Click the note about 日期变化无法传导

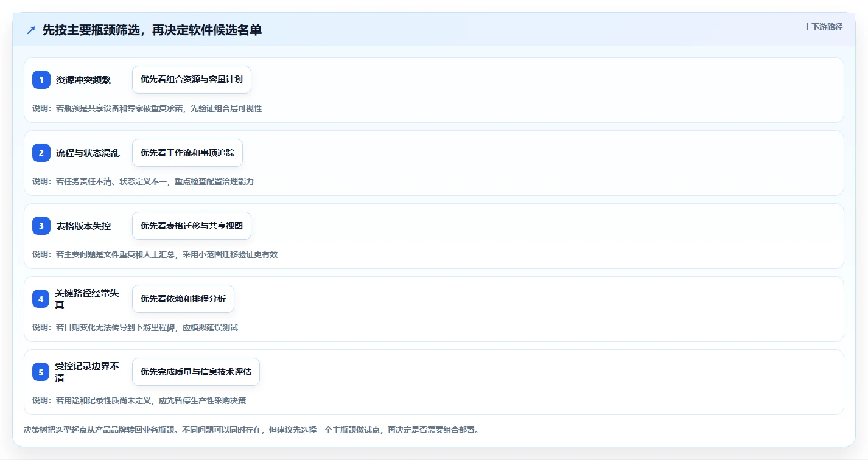135,327
